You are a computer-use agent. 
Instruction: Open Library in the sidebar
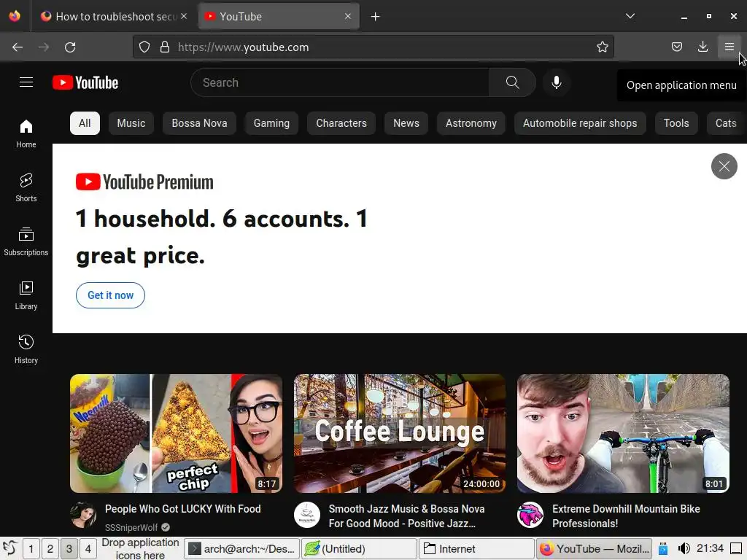(26, 296)
